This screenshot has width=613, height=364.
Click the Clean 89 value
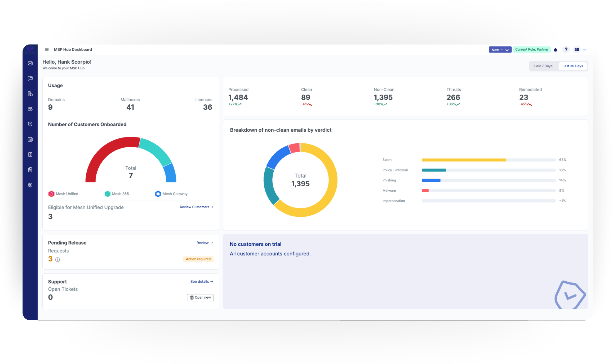tap(305, 97)
